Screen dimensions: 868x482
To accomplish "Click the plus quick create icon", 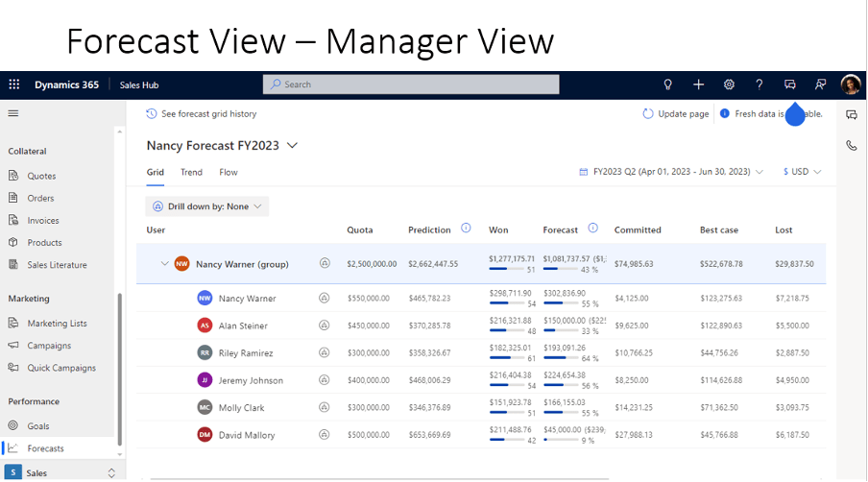I will (699, 84).
